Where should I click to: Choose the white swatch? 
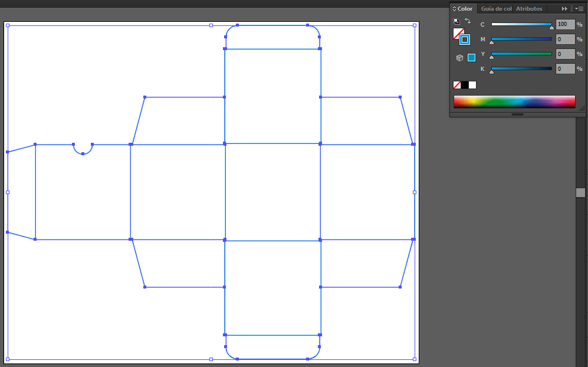(472, 85)
